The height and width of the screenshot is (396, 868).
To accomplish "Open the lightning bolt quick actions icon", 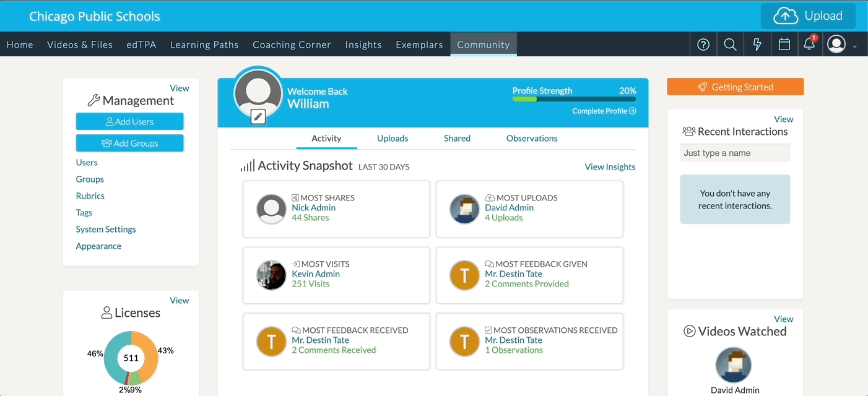I will 757,45.
